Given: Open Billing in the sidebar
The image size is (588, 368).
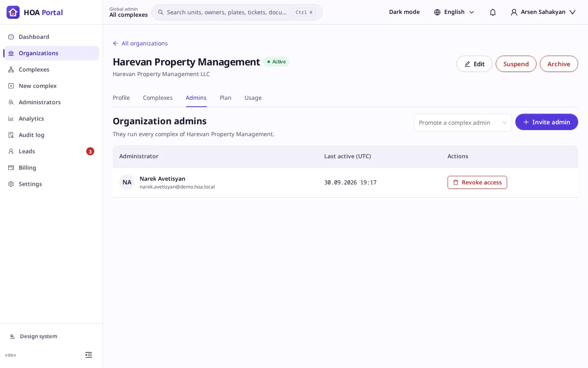Looking at the screenshot, I should click(x=51, y=168).
